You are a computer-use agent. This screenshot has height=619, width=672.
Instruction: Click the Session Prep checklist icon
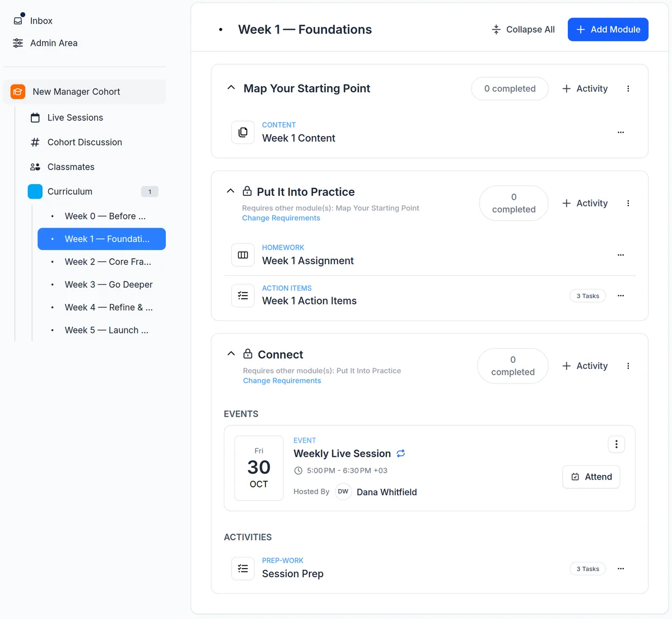coord(243,568)
